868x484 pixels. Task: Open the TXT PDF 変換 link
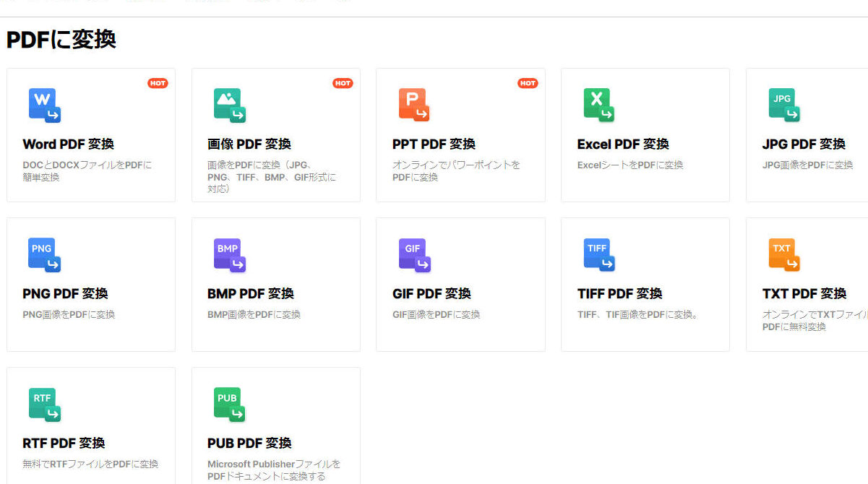[804, 294]
